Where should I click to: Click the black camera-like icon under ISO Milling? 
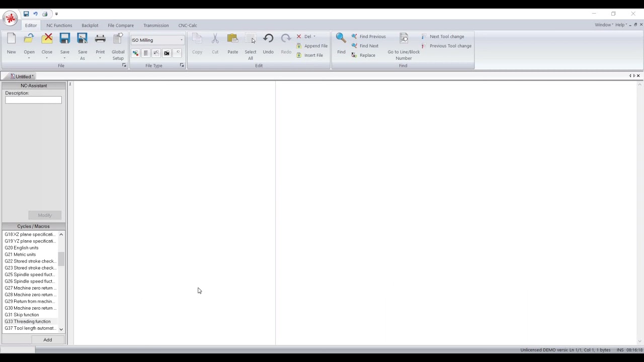pos(167,53)
